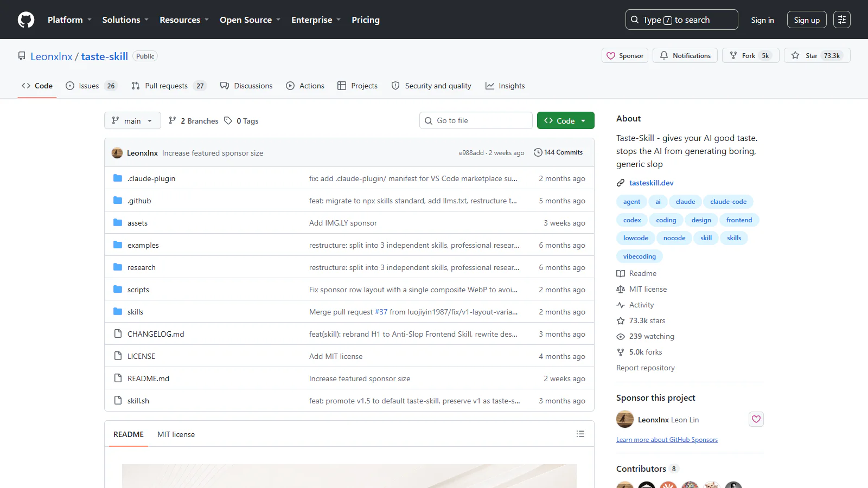Open the Insights tab
This screenshot has height=488, width=868.
coord(505,86)
